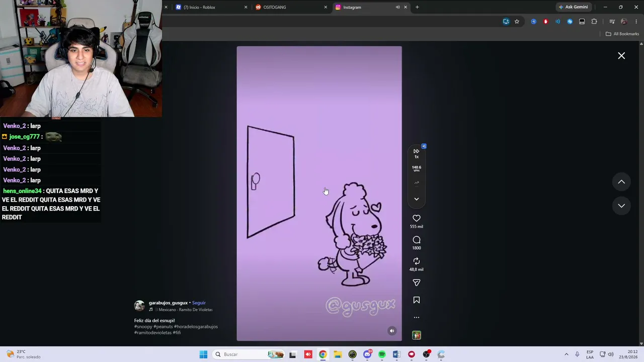Click the screen cast icon in address bar

(x=506, y=22)
